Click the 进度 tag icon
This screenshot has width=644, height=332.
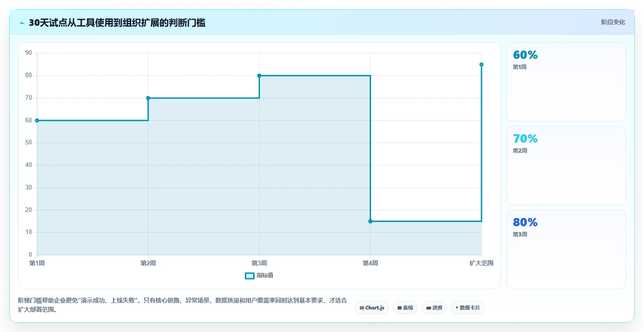[x=429, y=308]
